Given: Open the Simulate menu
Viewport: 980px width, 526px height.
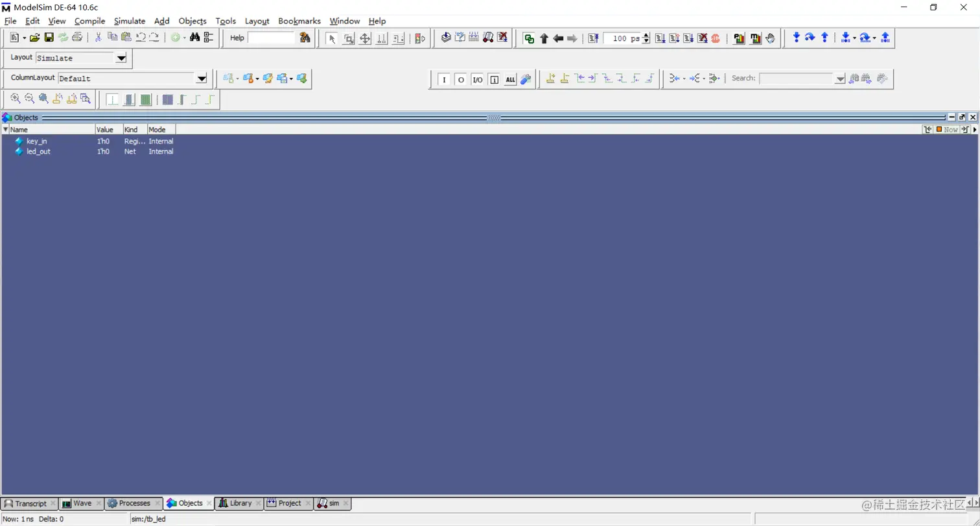Looking at the screenshot, I should tap(130, 21).
